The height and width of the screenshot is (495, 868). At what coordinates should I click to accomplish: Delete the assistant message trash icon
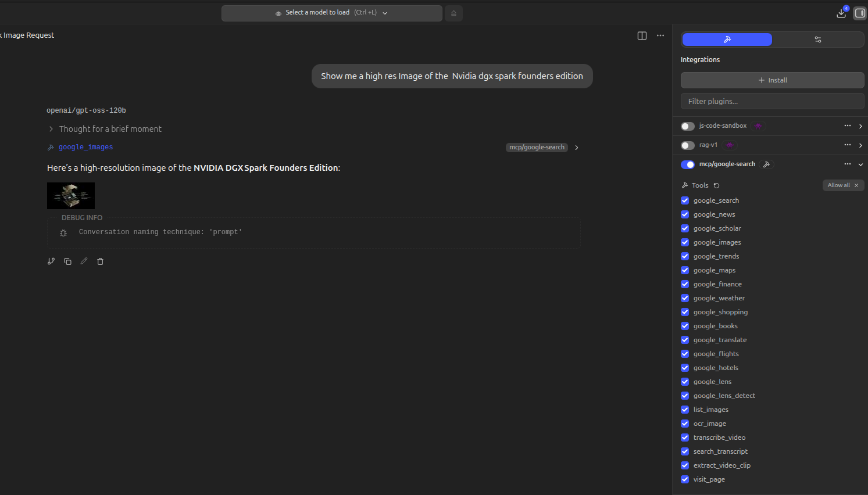100,261
